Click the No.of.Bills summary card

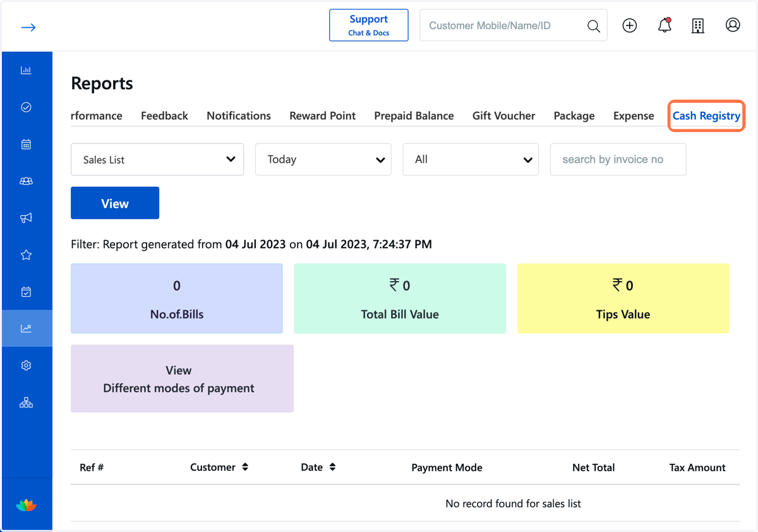pos(177,298)
